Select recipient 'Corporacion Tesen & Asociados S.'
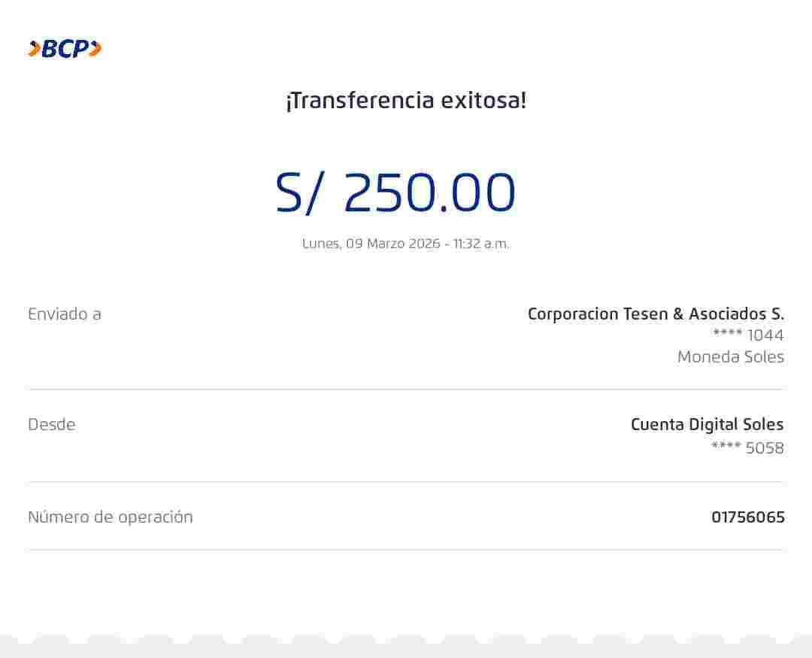 [x=656, y=314]
